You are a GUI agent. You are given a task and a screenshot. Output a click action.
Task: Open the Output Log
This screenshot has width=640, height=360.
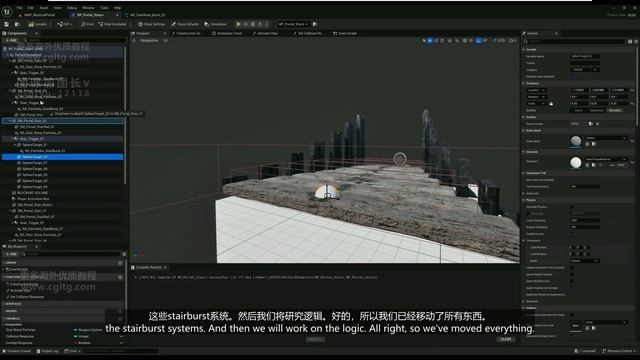pyautogui.click(x=48, y=351)
